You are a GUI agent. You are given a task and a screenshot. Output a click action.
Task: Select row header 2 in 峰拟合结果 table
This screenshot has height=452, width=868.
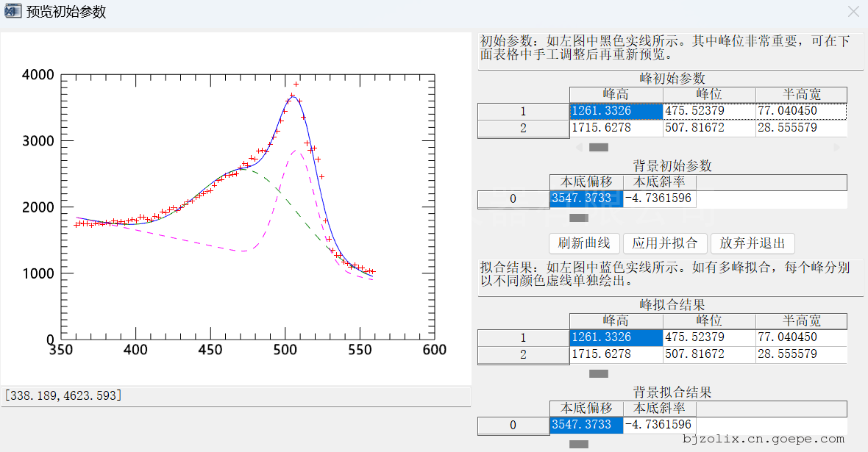(x=523, y=355)
